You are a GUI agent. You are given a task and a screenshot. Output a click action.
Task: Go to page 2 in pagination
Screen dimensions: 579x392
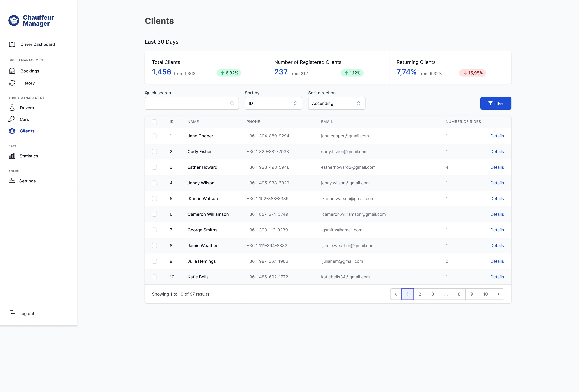point(420,294)
